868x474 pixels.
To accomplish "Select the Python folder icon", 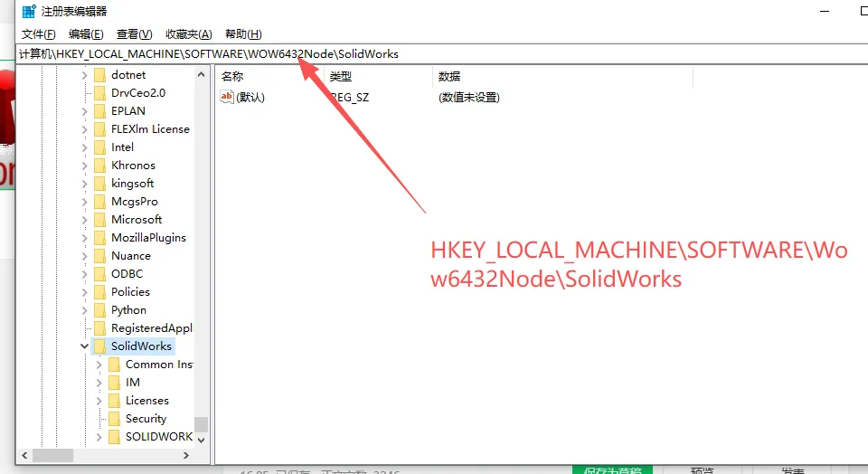I will click(99, 310).
